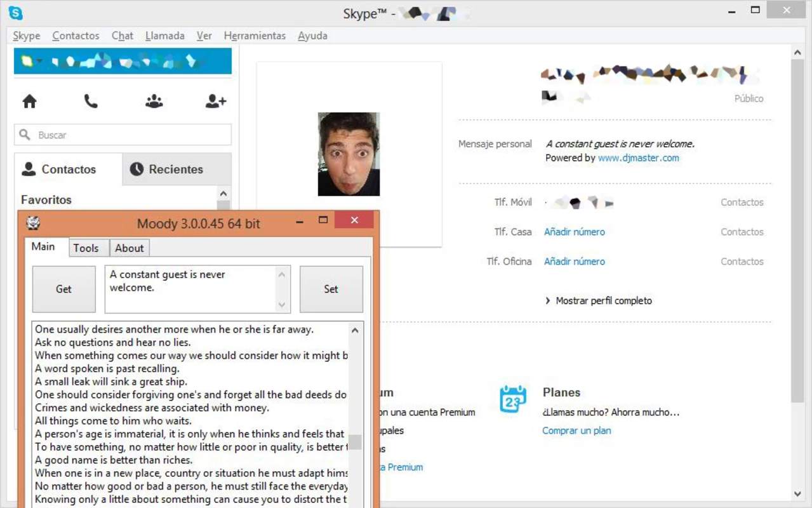The width and height of the screenshot is (812, 508).
Task: Open the Ver menu
Action: pyautogui.click(x=204, y=36)
